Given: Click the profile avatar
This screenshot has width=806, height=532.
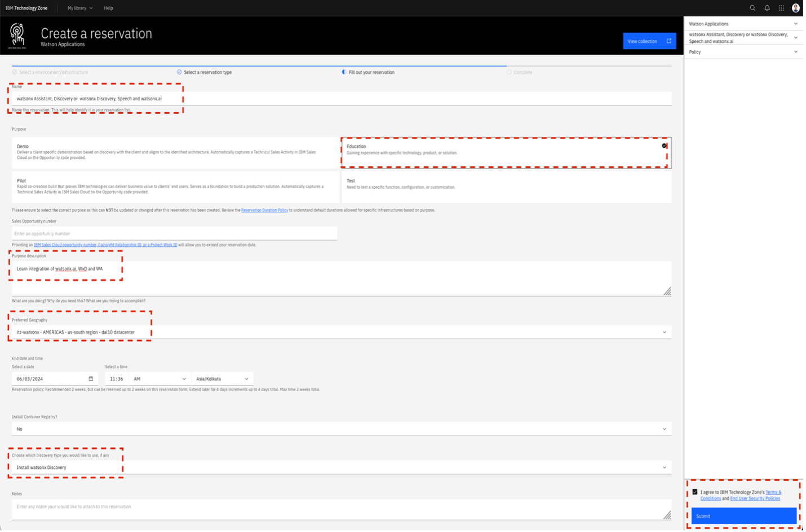Looking at the screenshot, I should 796,8.
